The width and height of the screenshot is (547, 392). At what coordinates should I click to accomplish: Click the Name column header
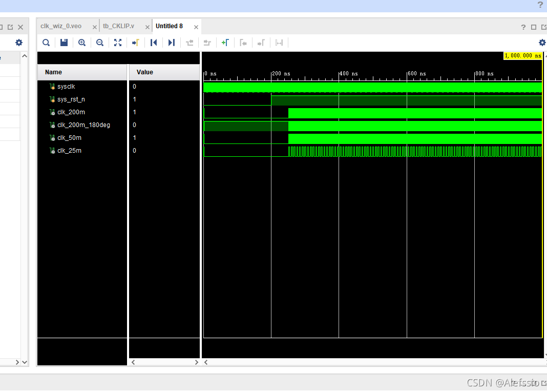pos(82,72)
